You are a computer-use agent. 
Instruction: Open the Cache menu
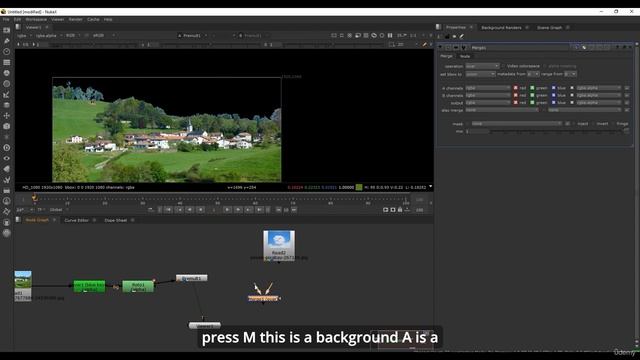pyautogui.click(x=93, y=19)
